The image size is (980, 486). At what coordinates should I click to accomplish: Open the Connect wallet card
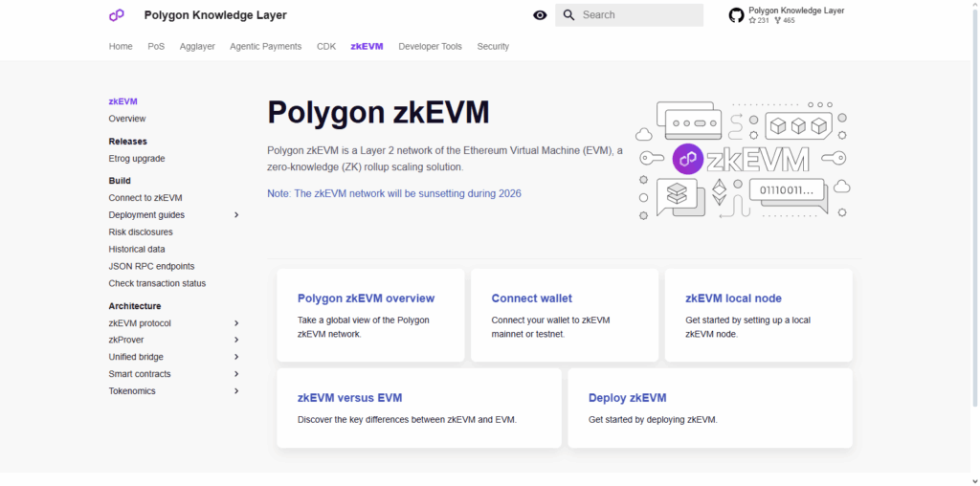pyautogui.click(x=565, y=315)
